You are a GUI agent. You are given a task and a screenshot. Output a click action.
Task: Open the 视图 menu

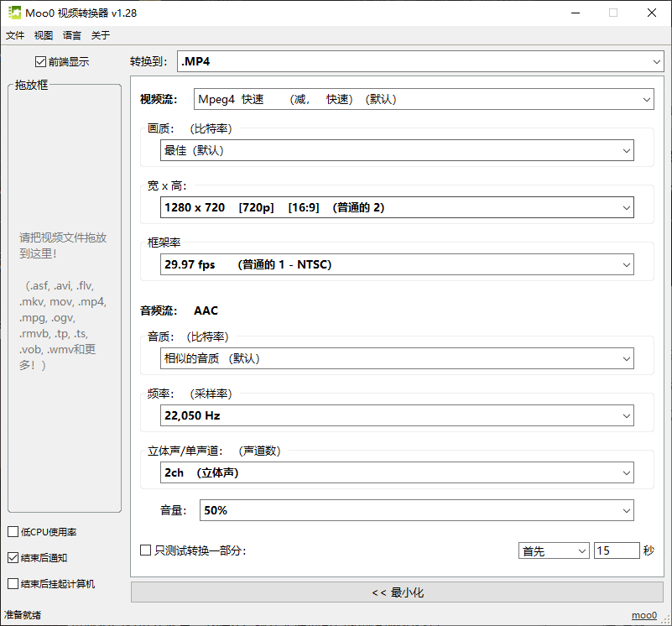43,35
